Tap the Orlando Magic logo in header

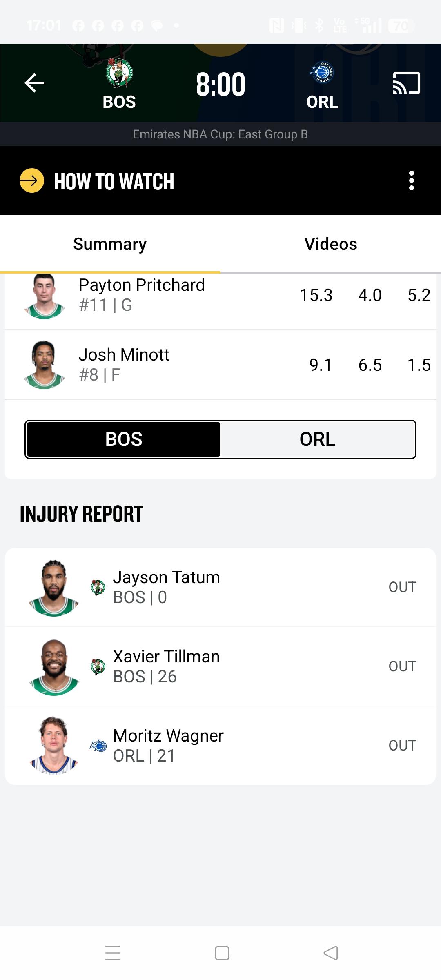(x=322, y=73)
